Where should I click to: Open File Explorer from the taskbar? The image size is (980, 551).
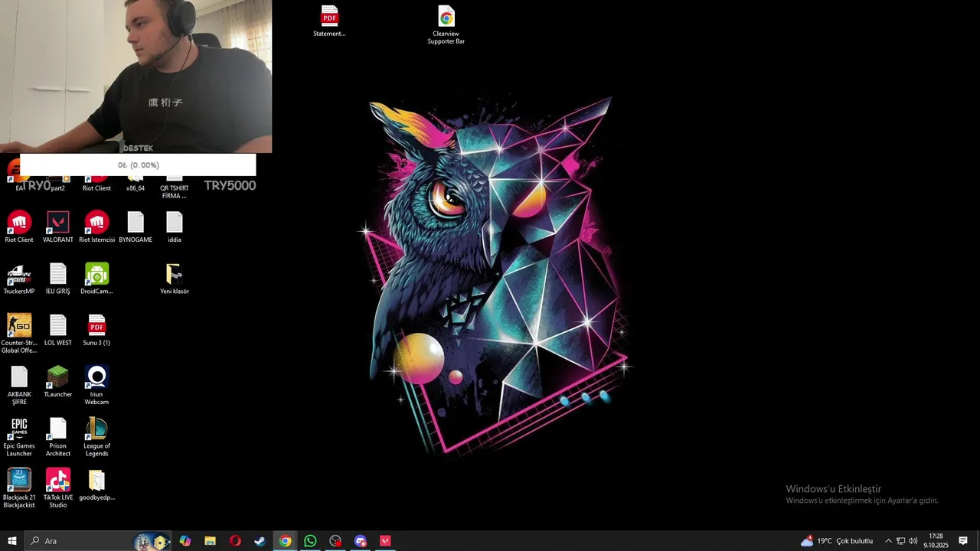point(210,541)
